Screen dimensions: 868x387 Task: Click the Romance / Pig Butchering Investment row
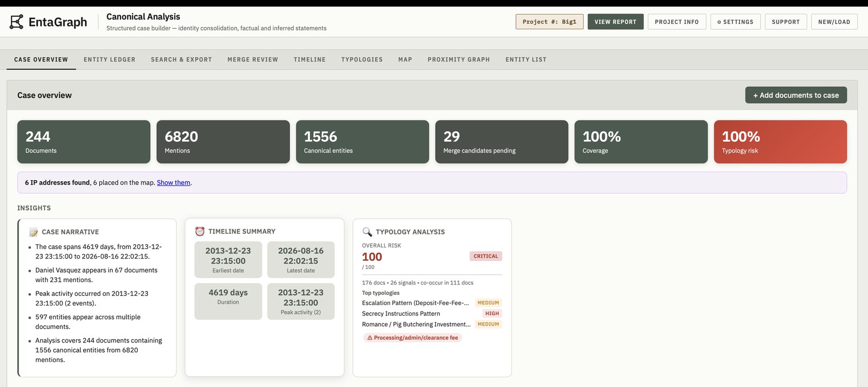pos(432,325)
